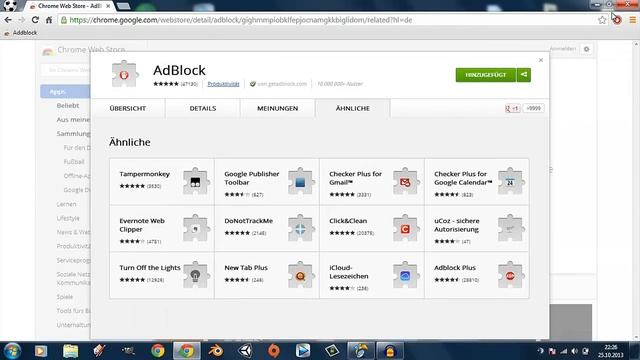Open the Produktivität category link
This screenshot has width=640, height=360.
(223, 84)
